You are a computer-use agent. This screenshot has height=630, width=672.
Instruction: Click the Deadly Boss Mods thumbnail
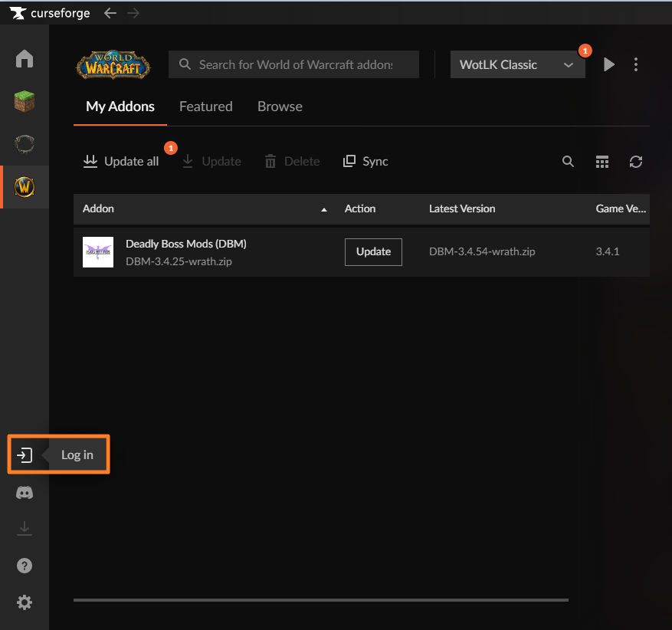(98, 252)
